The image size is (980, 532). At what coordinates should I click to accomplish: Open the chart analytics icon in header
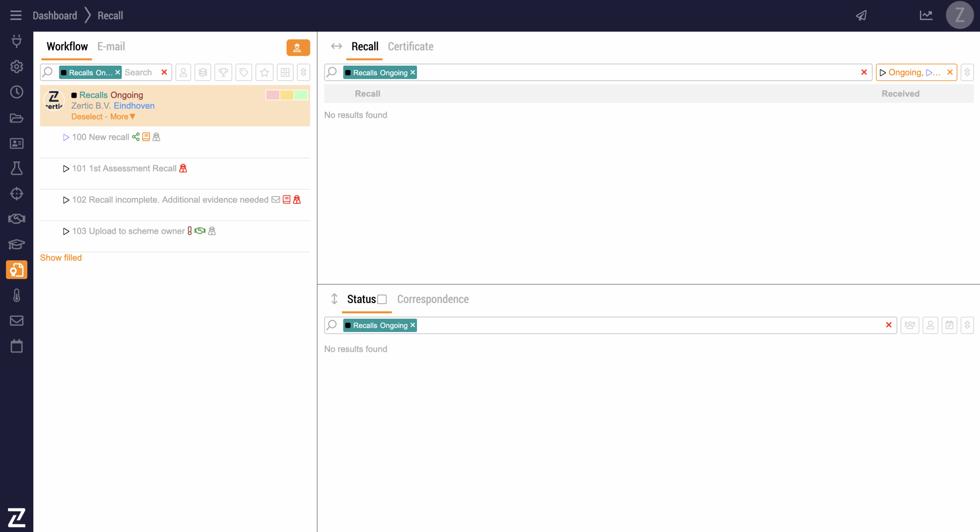(926, 15)
